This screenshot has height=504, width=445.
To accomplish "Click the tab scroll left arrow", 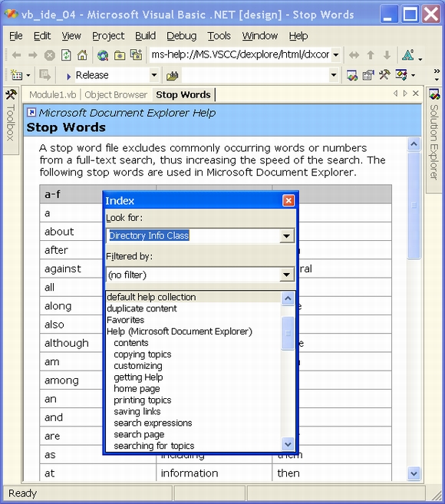I will point(395,94).
